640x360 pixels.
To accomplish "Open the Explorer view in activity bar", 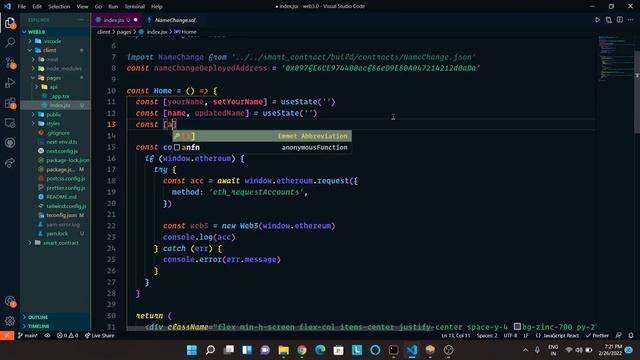I will coord(10,23).
